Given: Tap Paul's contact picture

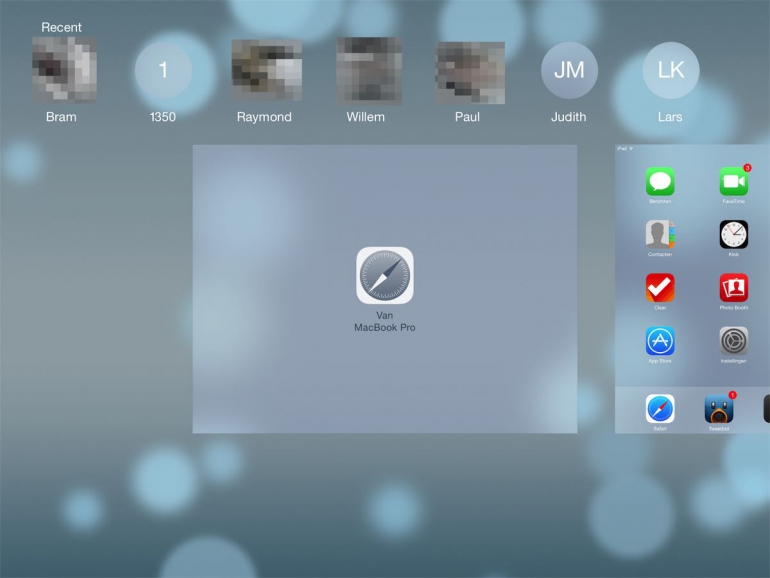Looking at the screenshot, I should (x=468, y=71).
